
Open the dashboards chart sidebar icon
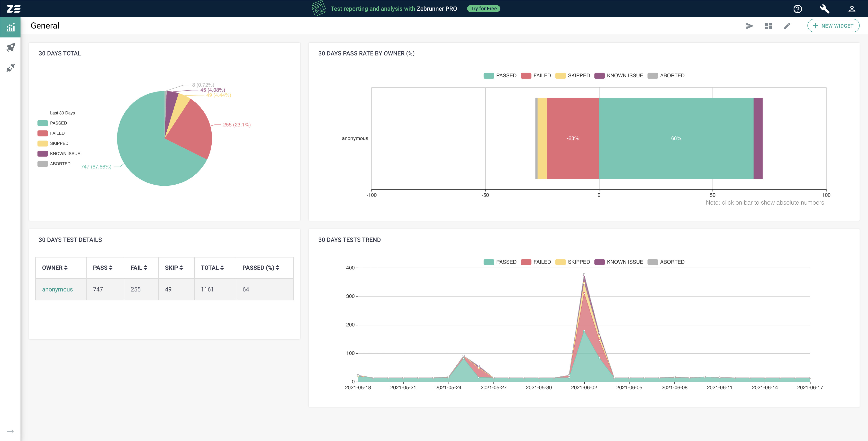coord(10,27)
